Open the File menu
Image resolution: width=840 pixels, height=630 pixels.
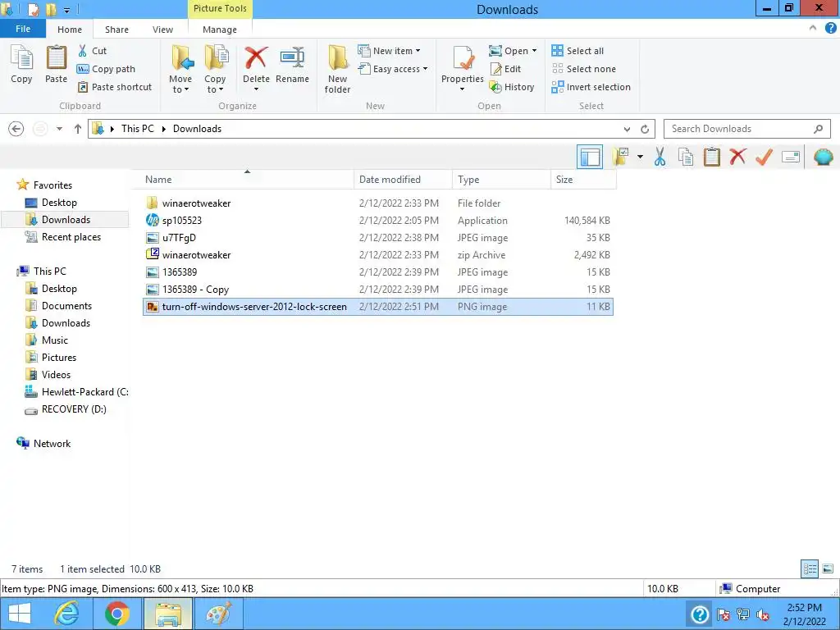23,29
